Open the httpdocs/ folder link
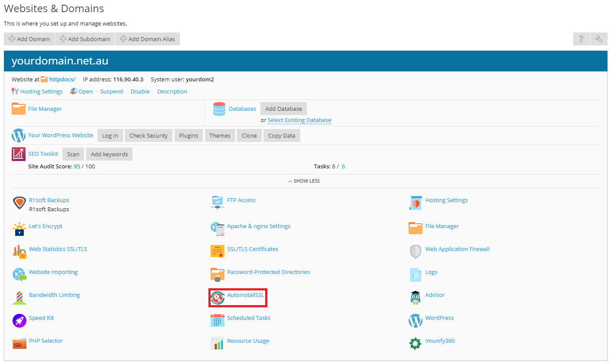This screenshot has width=611, height=364. [62, 80]
